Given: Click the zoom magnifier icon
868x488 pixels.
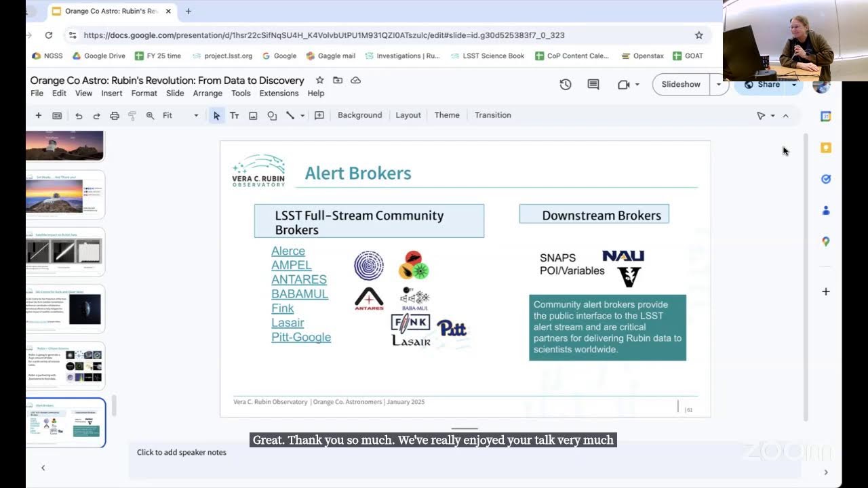Looking at the screenshot, I should (x=150, y=116).
